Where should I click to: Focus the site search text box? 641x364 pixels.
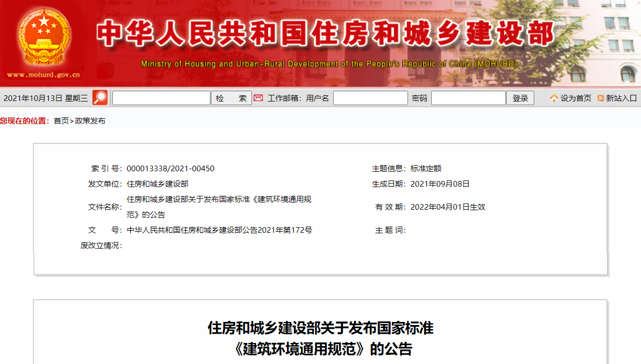click(161, 98)
